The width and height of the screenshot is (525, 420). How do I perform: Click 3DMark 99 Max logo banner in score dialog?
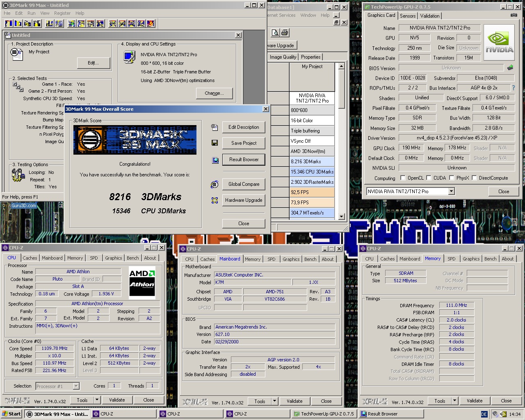point(135,140)
